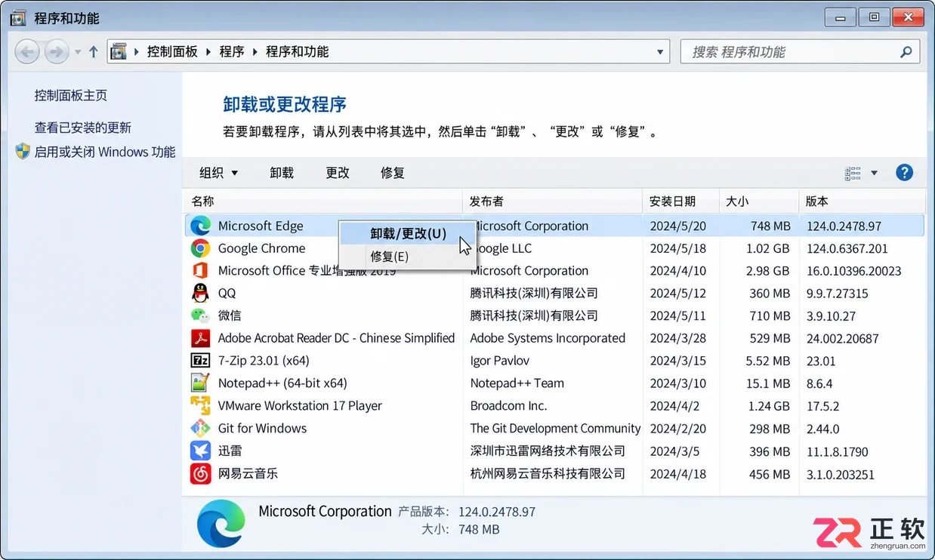Click the Google Chrome program icon

click(x=200, y=248)
